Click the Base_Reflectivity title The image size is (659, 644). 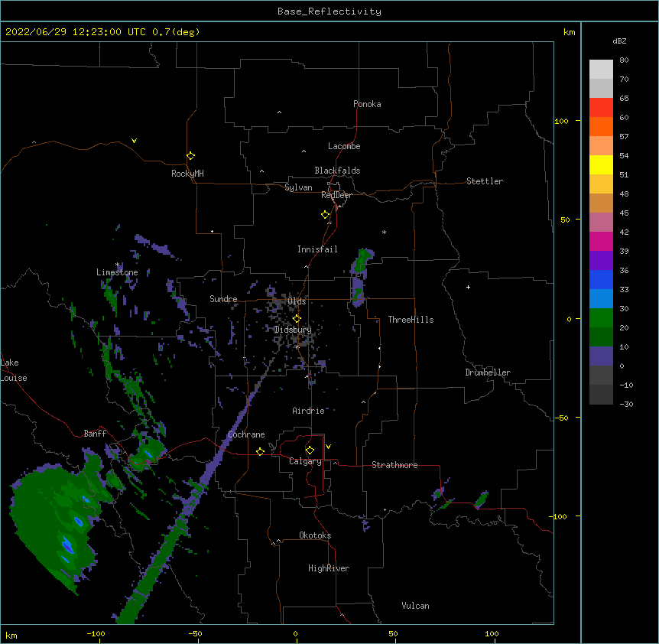point(329,11)
